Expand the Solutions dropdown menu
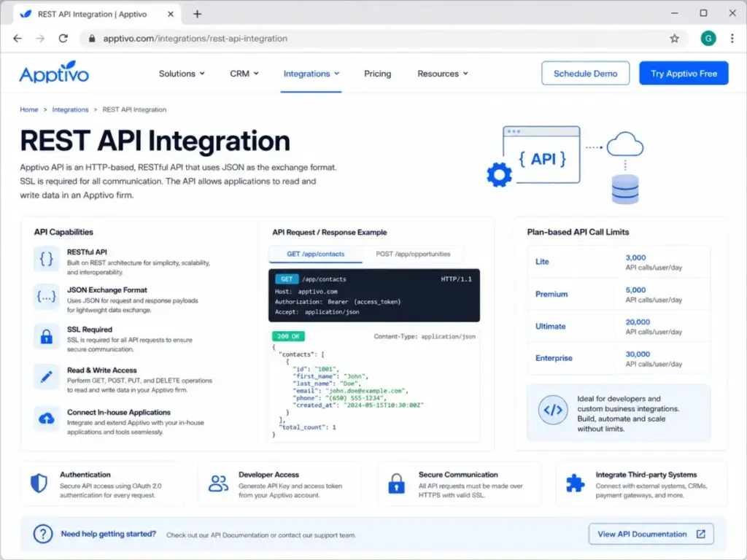 click(182, 74)
